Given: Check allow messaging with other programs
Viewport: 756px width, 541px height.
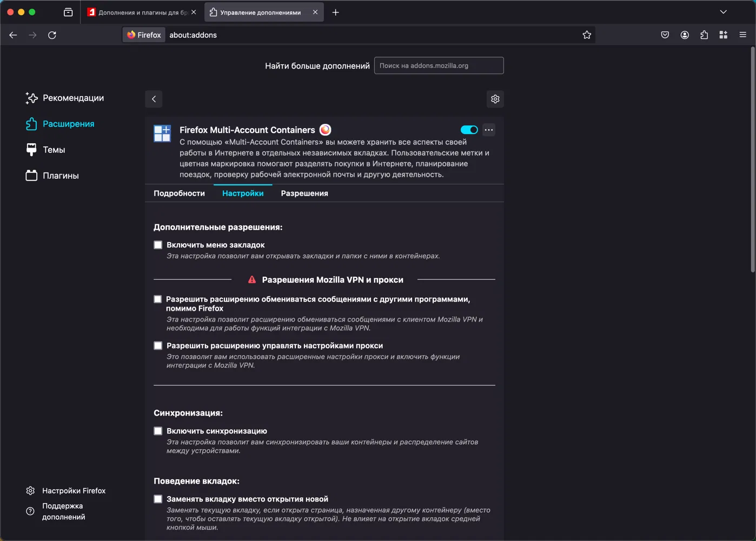Looking at the screenshot, I should click(158, 299).
